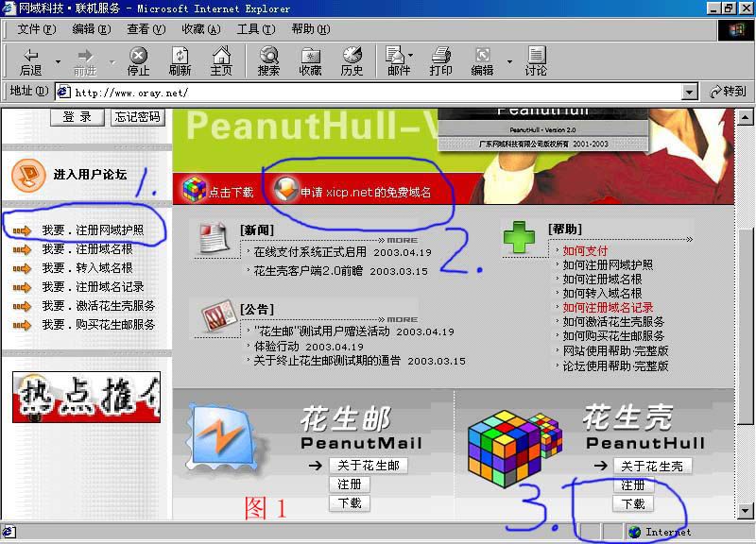Expand the address bar URL dropdown
756x544 pixels.
690,92
